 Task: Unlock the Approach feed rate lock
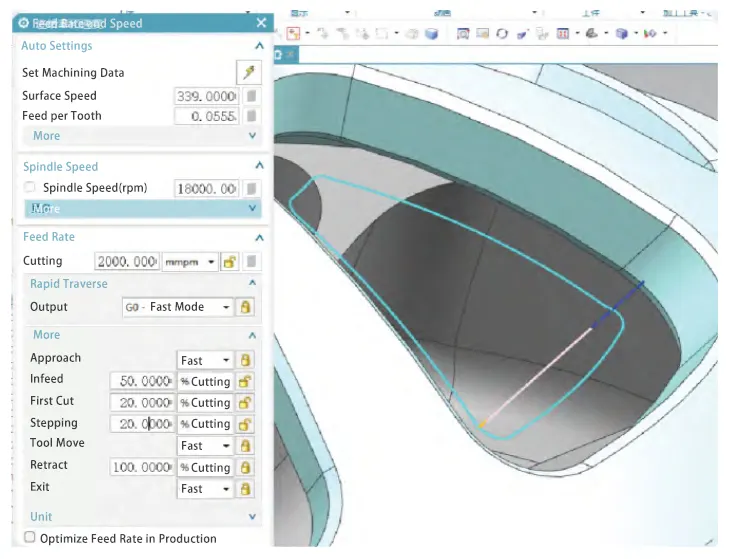click(x=246, y=360)
